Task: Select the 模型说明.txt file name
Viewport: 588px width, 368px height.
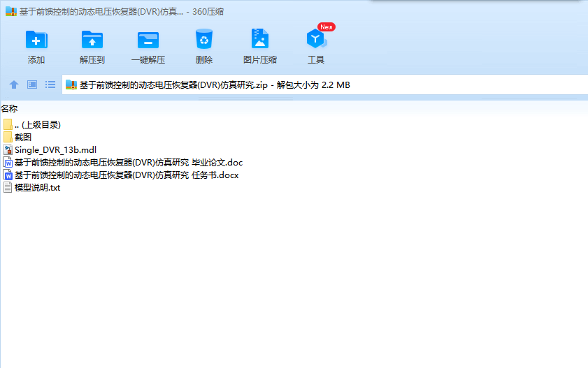Action: [38, 188]
